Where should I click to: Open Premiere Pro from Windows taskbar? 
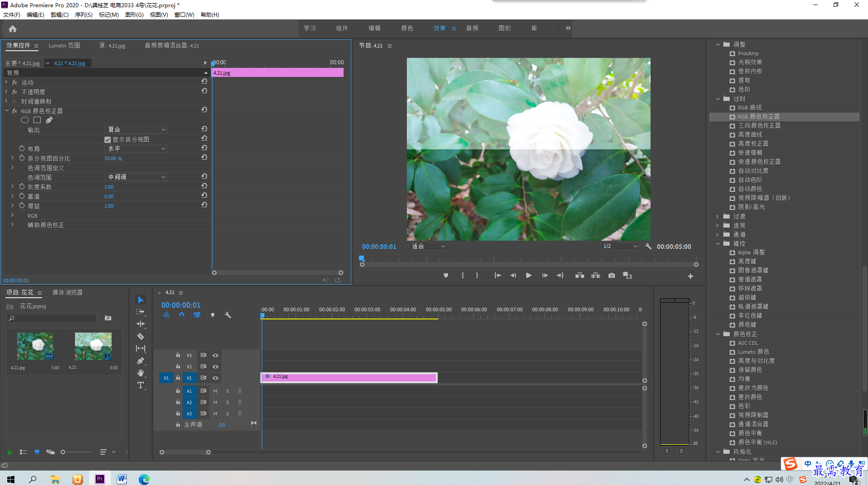click(x=100, y=479)
